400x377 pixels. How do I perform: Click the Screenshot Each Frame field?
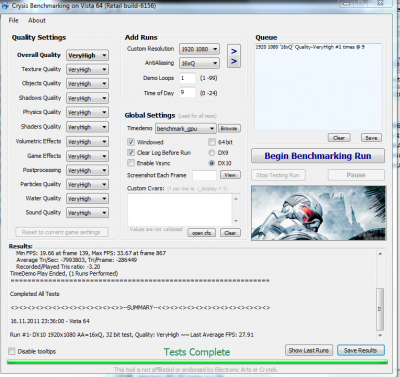[204, 175]
